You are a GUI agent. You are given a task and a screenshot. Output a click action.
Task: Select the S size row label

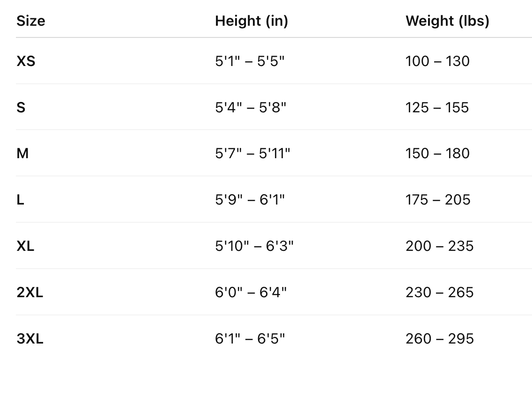point(21,108)
